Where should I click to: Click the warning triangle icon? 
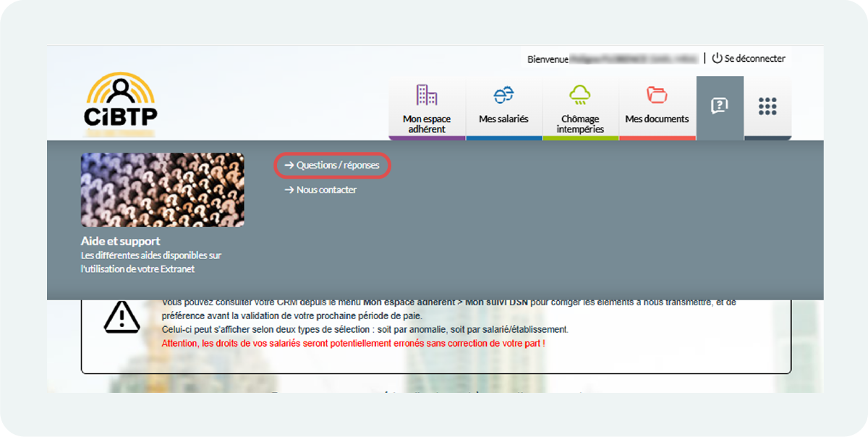click(122, 318)
